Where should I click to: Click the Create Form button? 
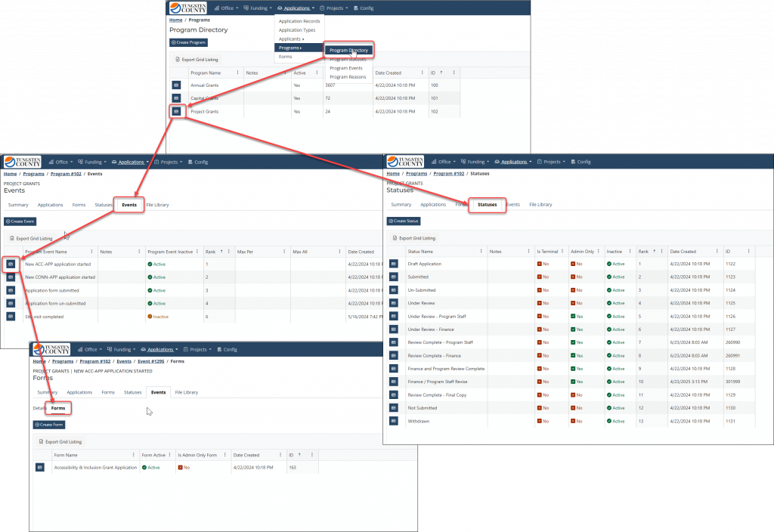pos(49,425)
